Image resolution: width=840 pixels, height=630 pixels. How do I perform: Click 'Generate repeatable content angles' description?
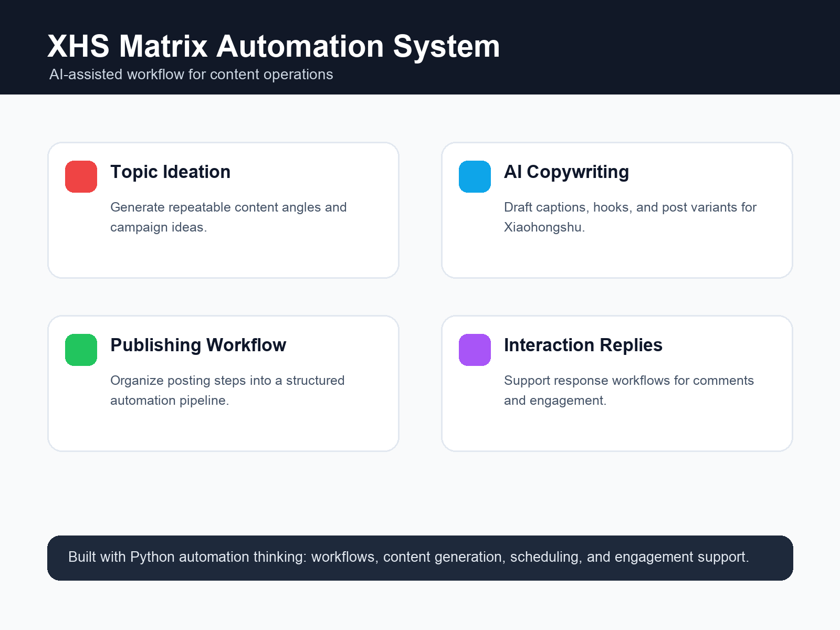coord(228,217)
